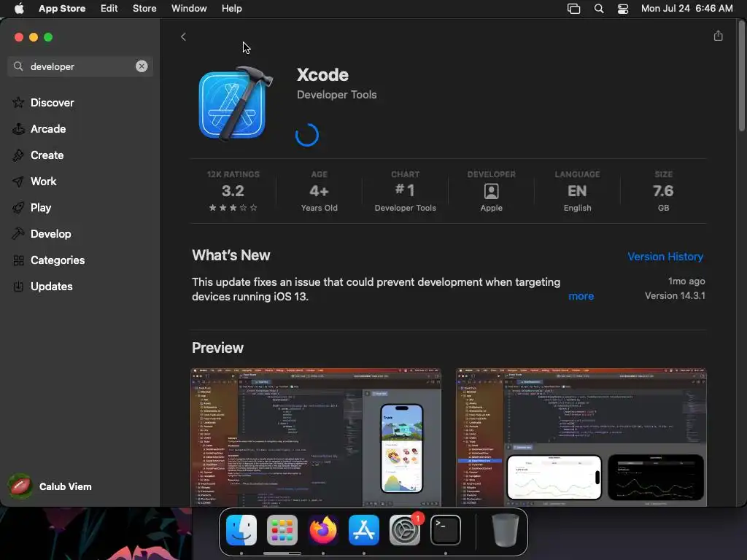This screenshot has height=560, width=747.
Task: Pause the Xcode download progress circle
Action: coord(307,135)
